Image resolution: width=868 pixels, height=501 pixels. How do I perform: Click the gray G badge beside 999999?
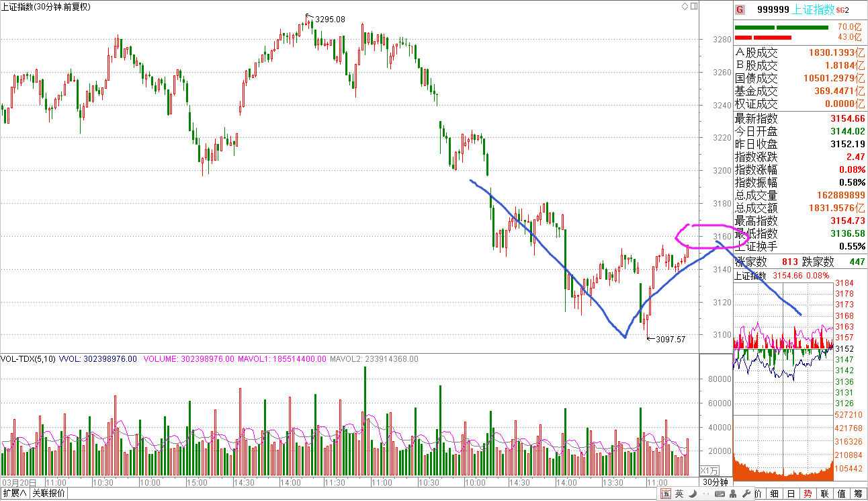tap(740, 9)
